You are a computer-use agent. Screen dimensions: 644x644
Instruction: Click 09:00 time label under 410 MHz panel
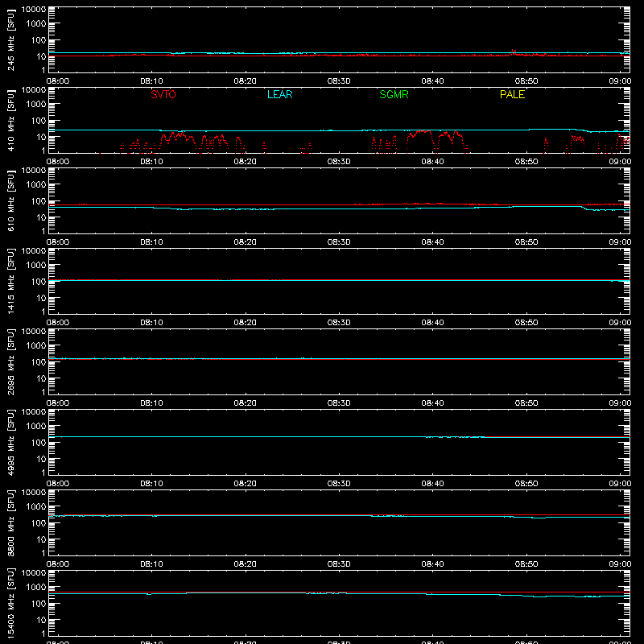click(620, 162)
